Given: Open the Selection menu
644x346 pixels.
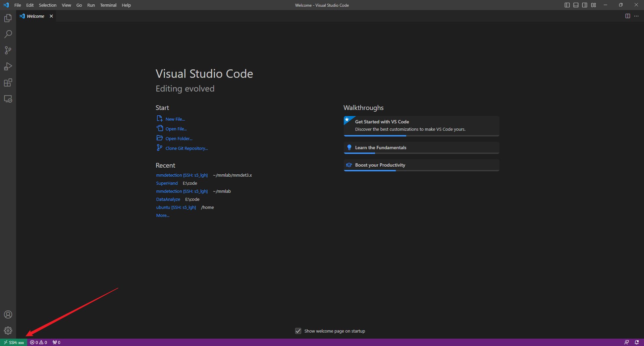Looking at the screenshot, I should [x=48, y=5].
